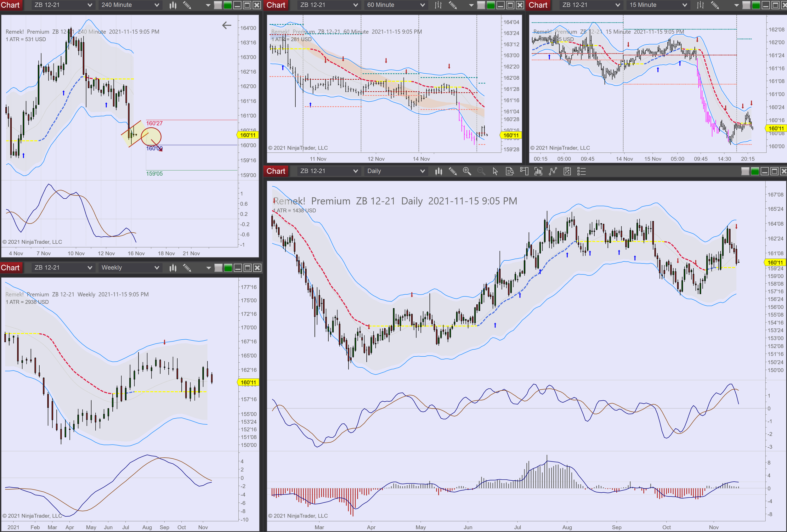Click green interval link swatch in 240 Minute chart
Viewport: 787px width, 532px height.
point(228,5)
